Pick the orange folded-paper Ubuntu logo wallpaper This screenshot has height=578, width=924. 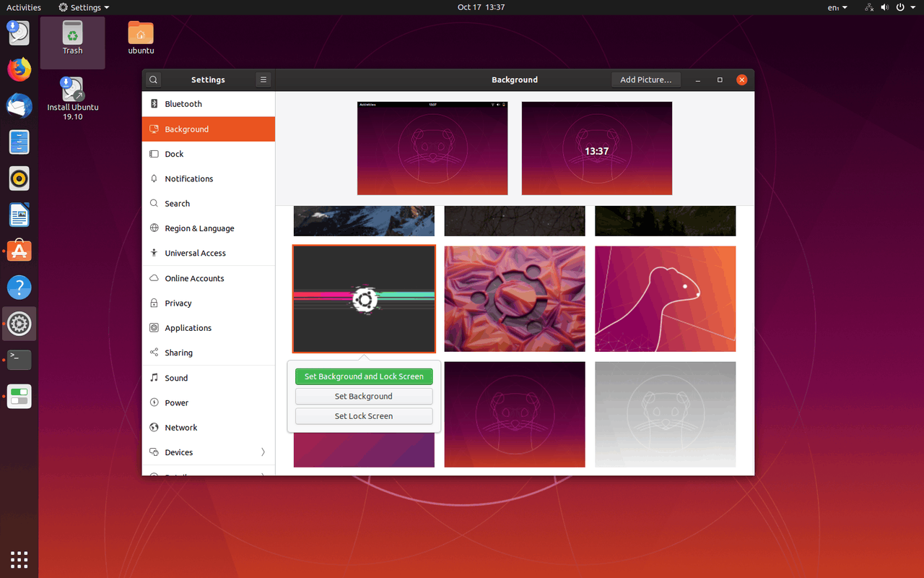(x=515, y=299)
